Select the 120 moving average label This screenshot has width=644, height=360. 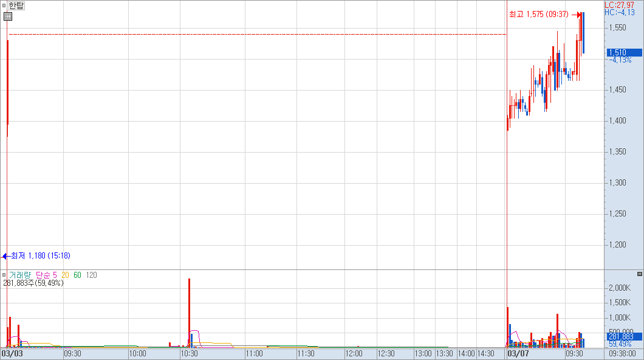(92, 275)
